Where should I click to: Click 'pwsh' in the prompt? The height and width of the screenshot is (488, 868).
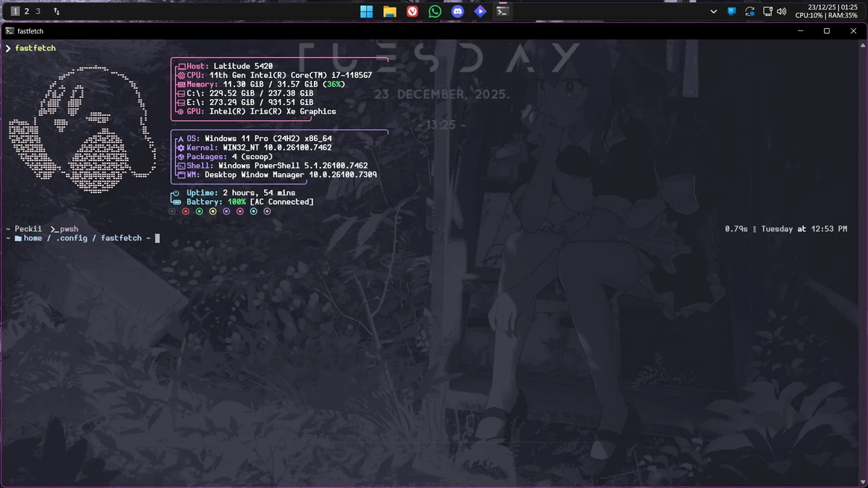point(69,229)
